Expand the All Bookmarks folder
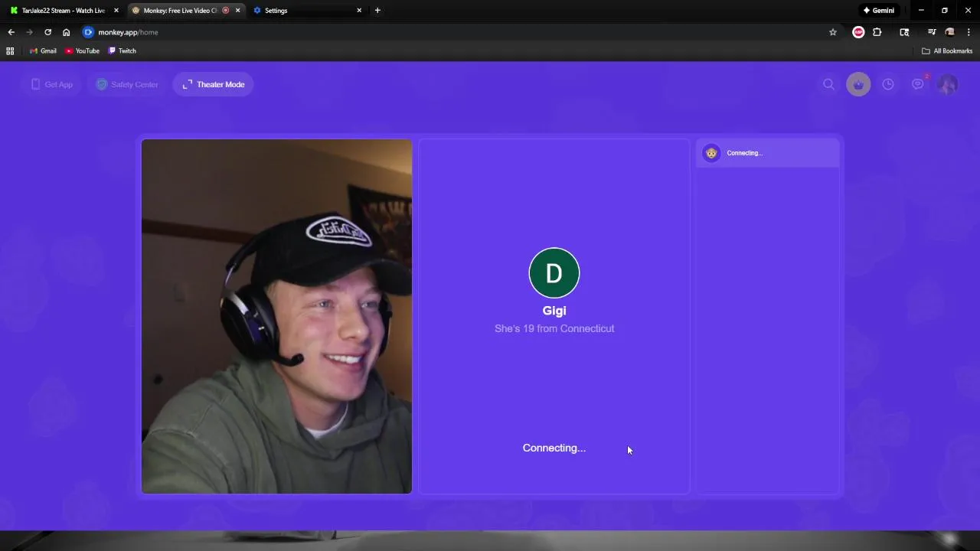 click(x=947, y=51)
